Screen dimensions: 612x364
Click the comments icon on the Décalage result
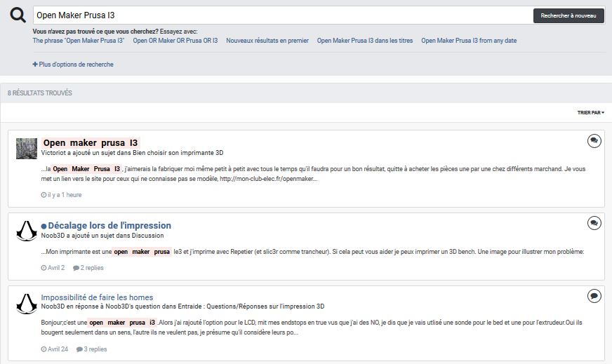pyautogui.click(x=594, y=223)
